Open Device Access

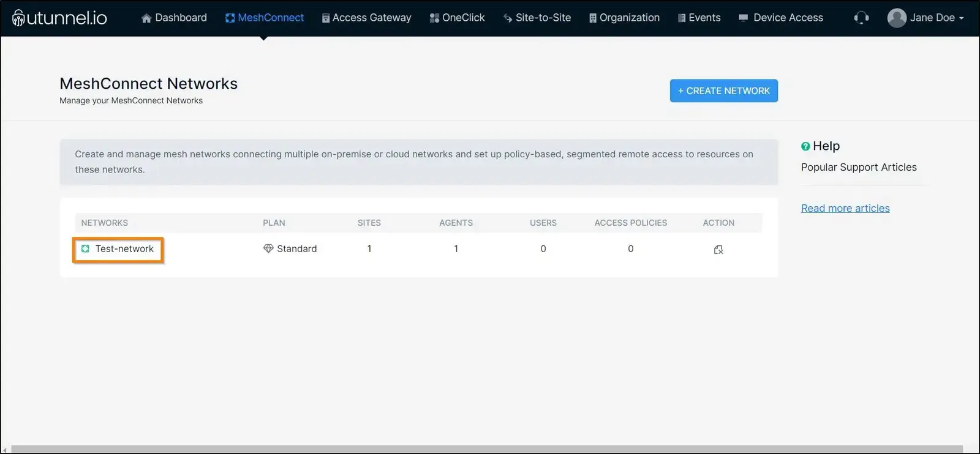[x=781, y=18]
